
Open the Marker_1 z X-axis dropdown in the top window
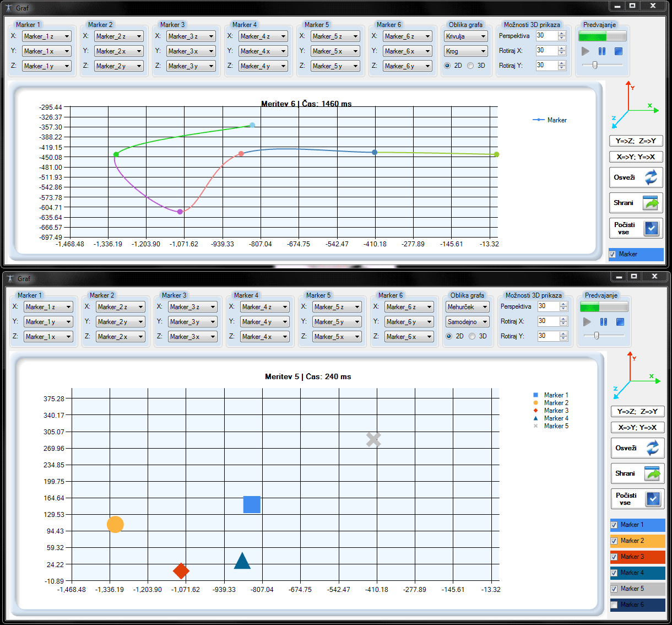47,36
